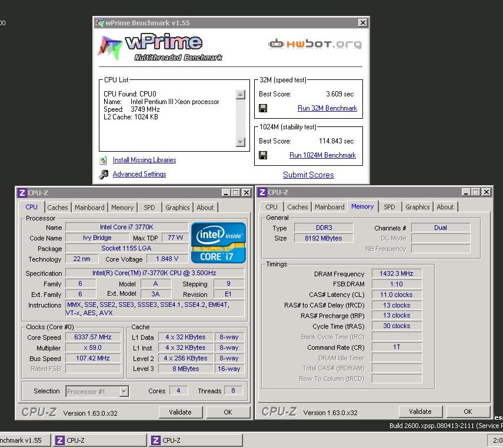This screenshot has height=448, width=503.
Task: Click the memory Size value 8192 MBytes
Action: (324, 239)
